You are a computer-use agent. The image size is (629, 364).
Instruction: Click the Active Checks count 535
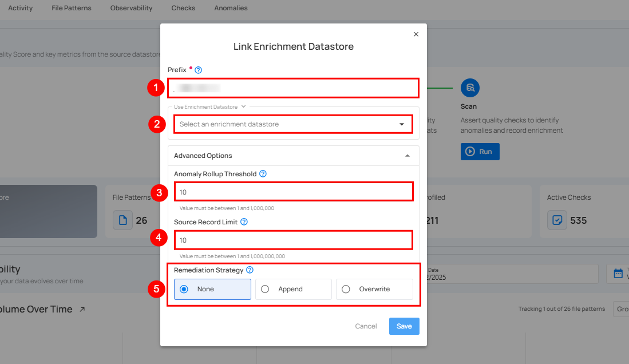579,220
